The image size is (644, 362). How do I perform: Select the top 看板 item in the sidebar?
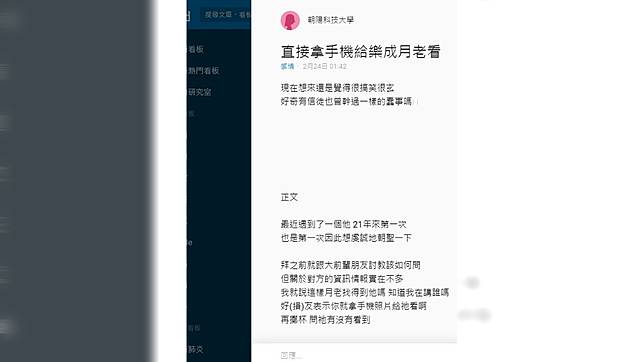[x=196, y=49]
